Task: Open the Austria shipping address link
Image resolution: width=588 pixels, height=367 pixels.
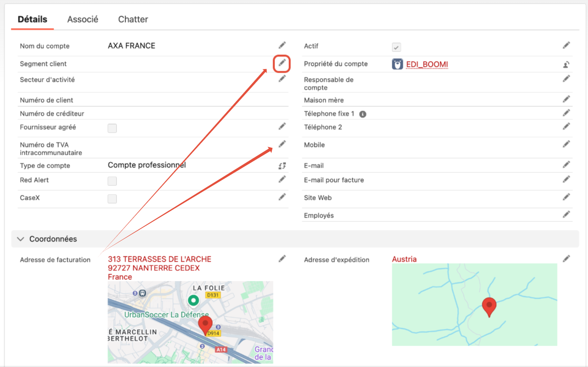Action: pos(404,259)
